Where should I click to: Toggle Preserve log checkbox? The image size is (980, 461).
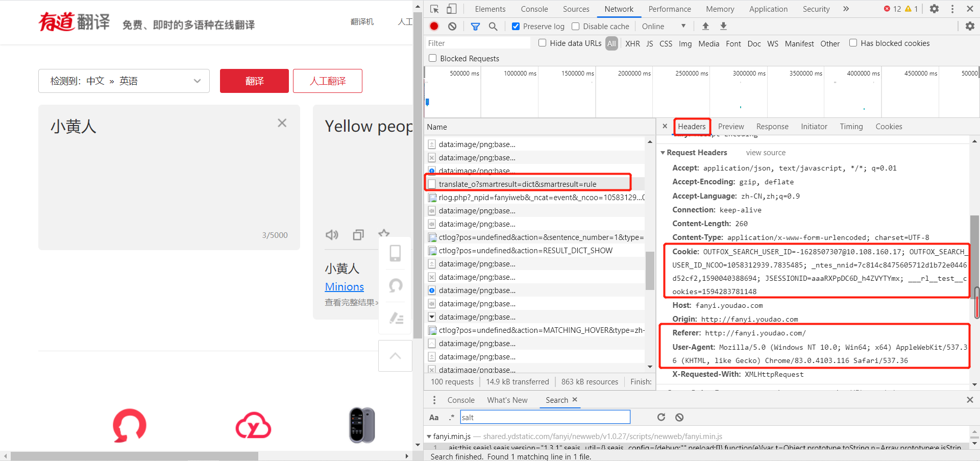[516, 26]
